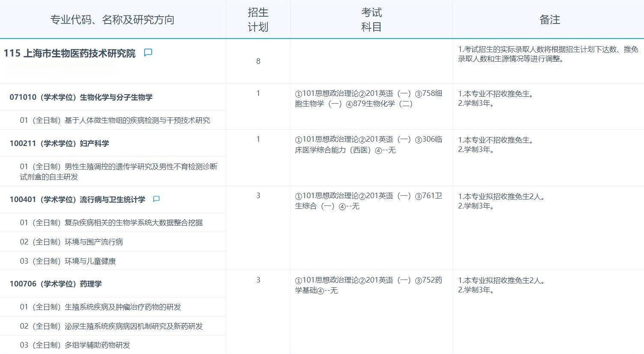Image resolution: width=644 pixels, height=354 pixels.
Task: Click the 考试科目 column header
Action: [x=371, y=19]
